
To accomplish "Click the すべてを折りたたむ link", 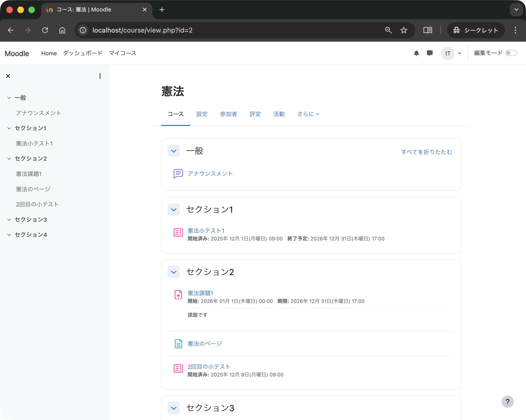I will click(426, 152).
